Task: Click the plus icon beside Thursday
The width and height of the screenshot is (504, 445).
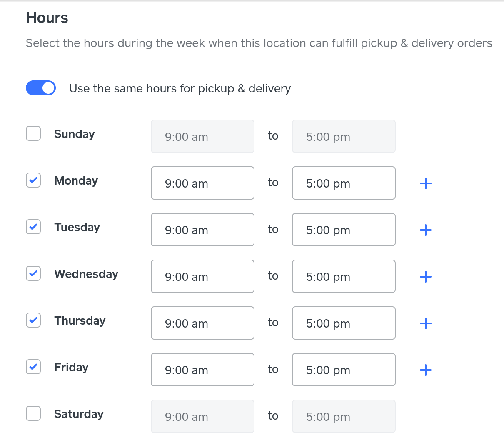Action: 425,323
